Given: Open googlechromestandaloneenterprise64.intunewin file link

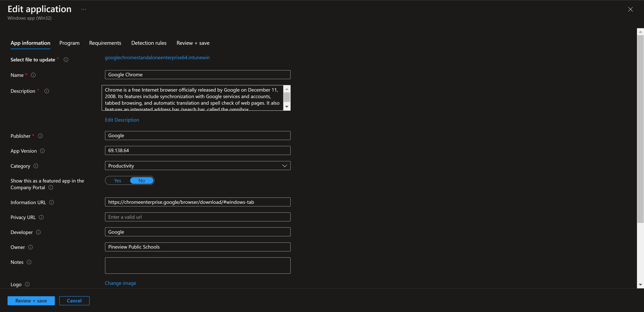Looking at the screenshot, I should click(157, 58).
